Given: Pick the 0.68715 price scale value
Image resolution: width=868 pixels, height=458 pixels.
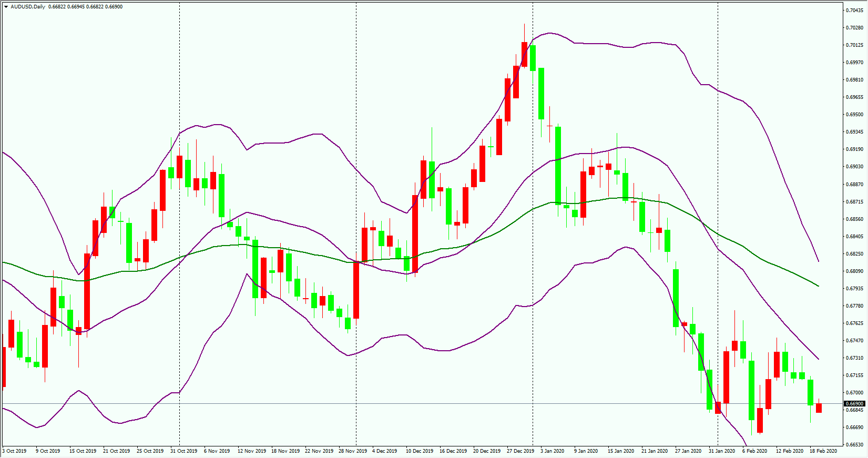Looking at the screenshot, I should 854,201.
